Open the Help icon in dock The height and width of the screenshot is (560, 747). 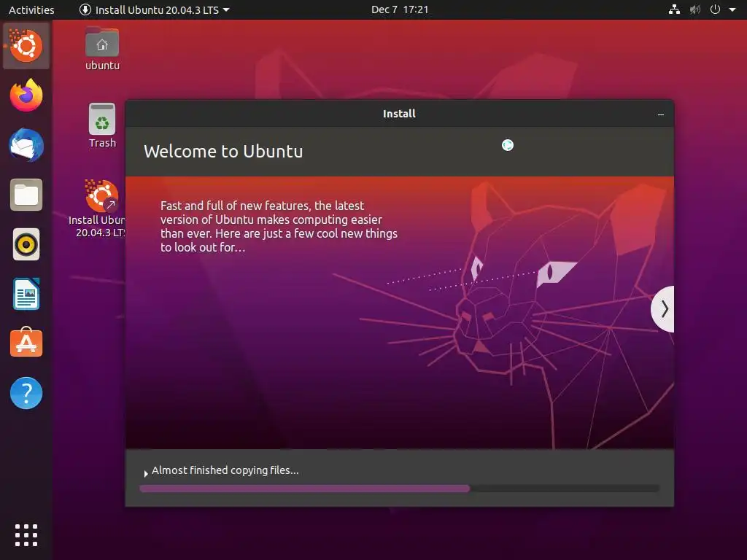click(26, 393)
